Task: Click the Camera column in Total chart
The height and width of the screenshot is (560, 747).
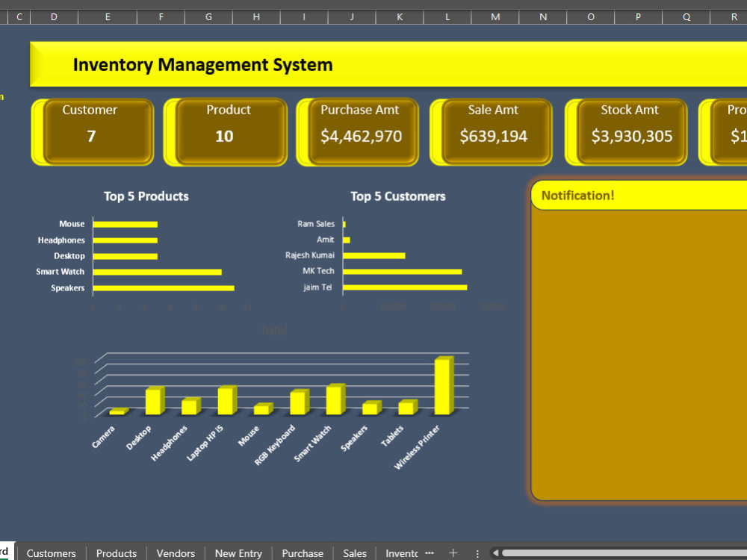Action: click(119, 411)
